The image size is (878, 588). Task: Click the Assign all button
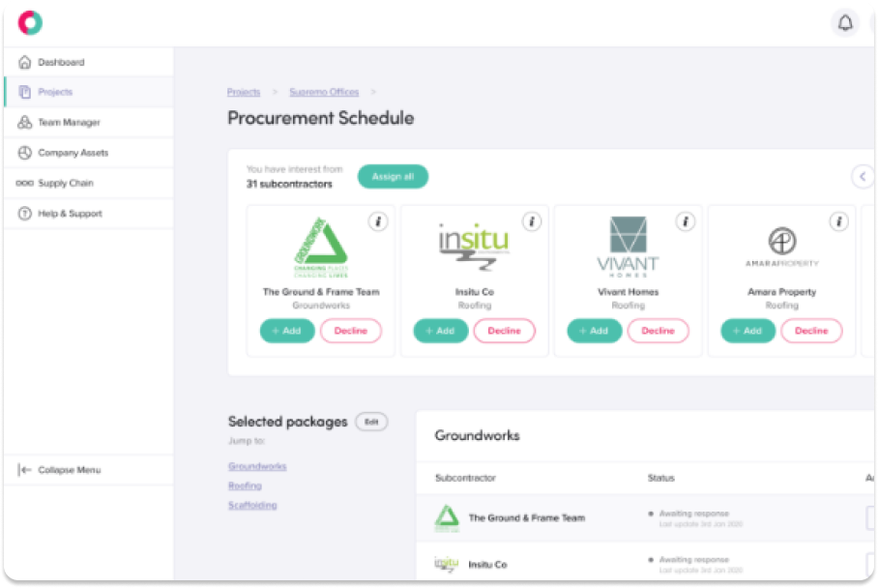(394, 176)
